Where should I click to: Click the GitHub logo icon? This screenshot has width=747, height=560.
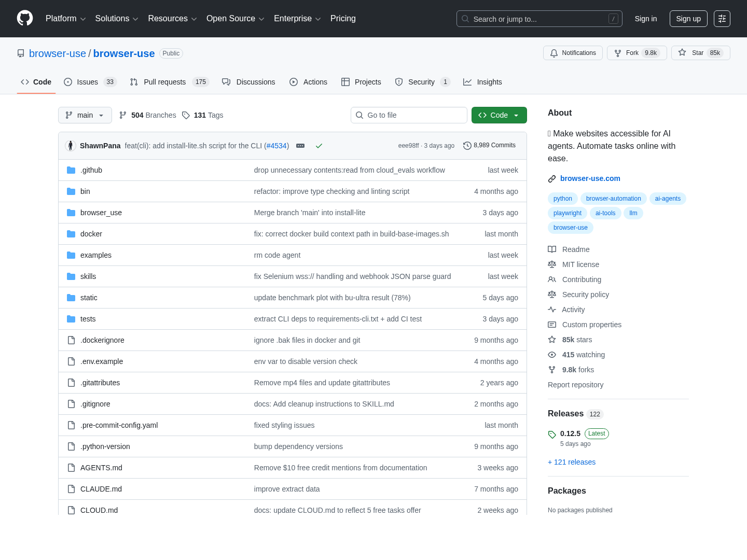[25, 19]
